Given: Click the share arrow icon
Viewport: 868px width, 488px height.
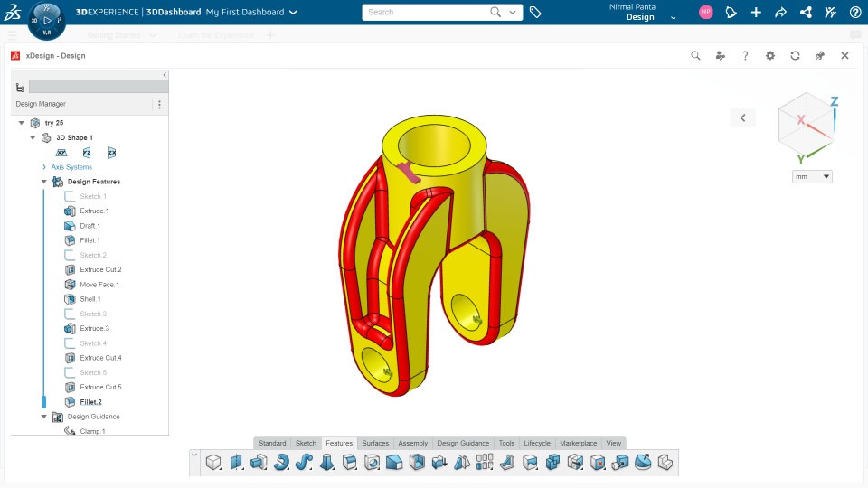Looking at the screenshot, I should [780, 12].
